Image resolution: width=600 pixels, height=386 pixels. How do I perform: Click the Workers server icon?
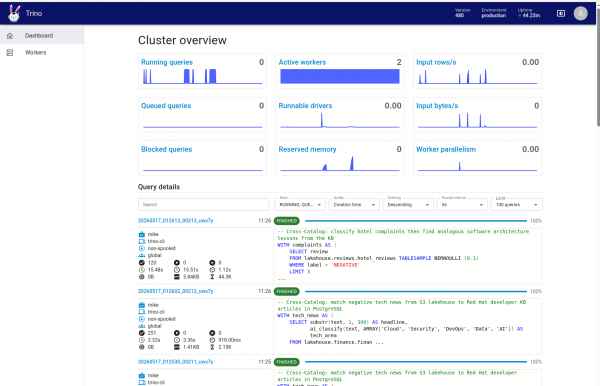(10, 52)
